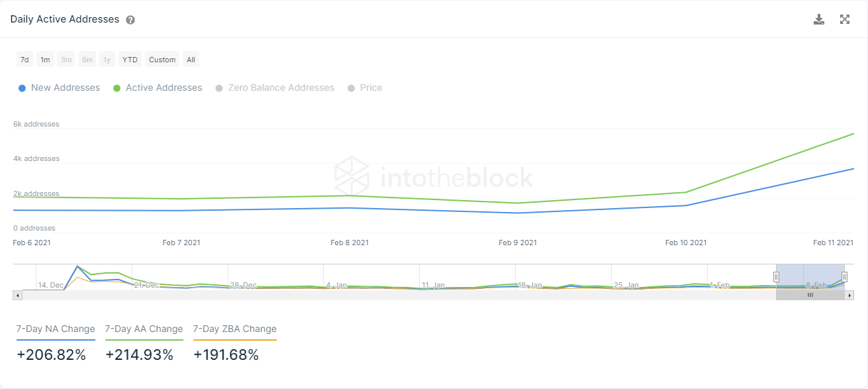Enable the Price series

coord(365,87)
